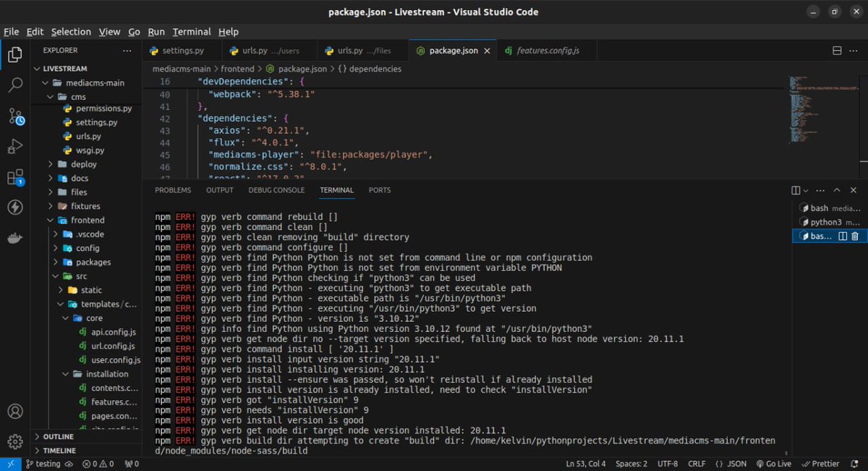
Task: Click the ports forwarded indicator showing 0
Action: pos(132,464)
